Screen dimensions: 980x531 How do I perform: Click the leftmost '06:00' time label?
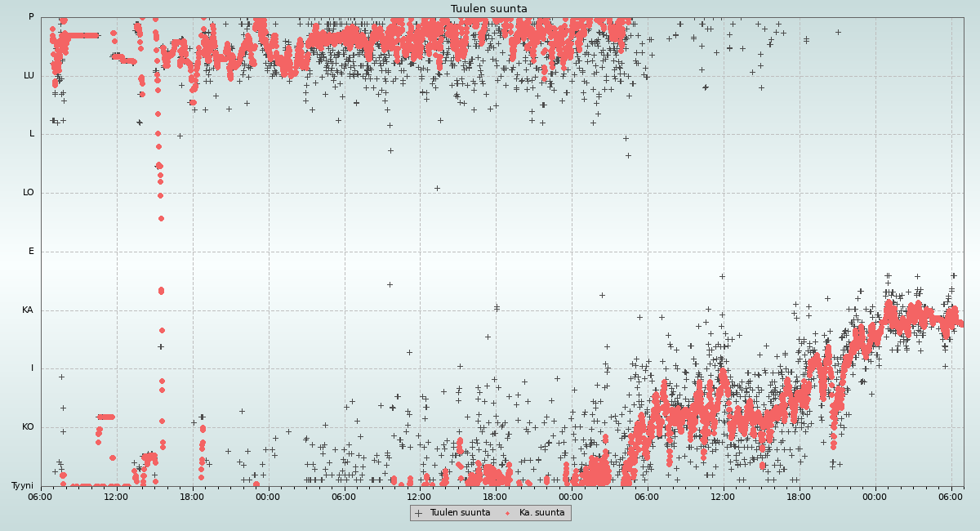pos(41,497)
